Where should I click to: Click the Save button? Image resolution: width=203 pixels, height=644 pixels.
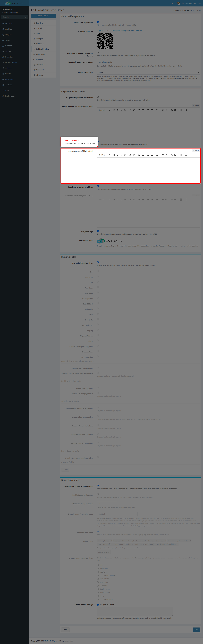(196, 630)
